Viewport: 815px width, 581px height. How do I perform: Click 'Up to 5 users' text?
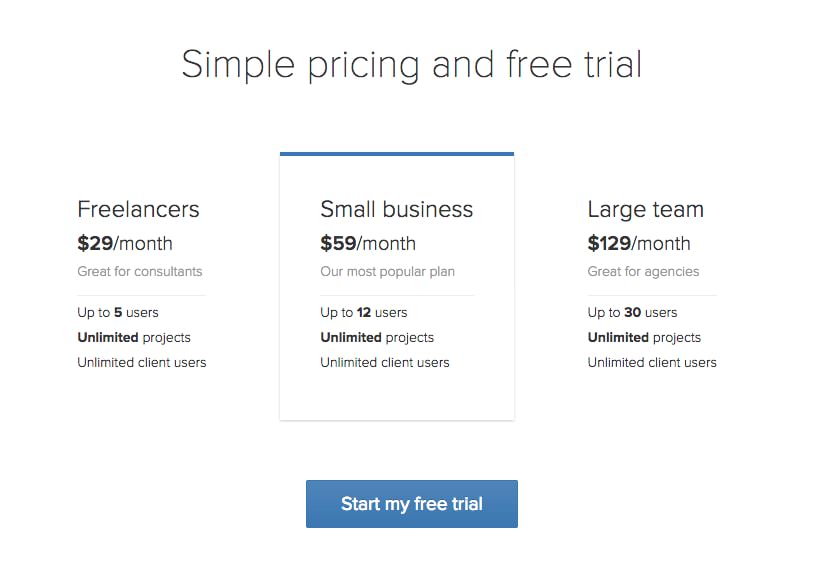[118, 312]
